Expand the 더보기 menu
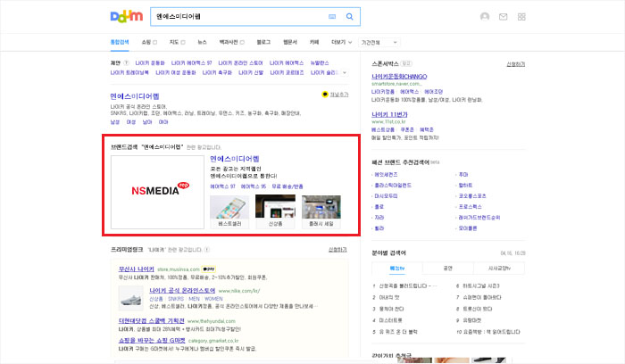The height and width of the screenshot is (364, 625). coord(342,42)
